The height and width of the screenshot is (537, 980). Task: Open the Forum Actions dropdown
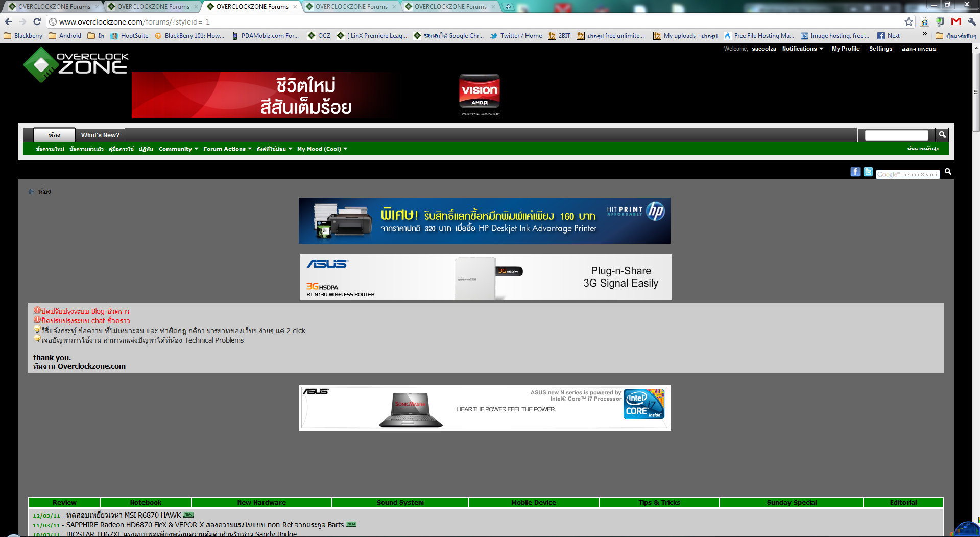point(227,149)
